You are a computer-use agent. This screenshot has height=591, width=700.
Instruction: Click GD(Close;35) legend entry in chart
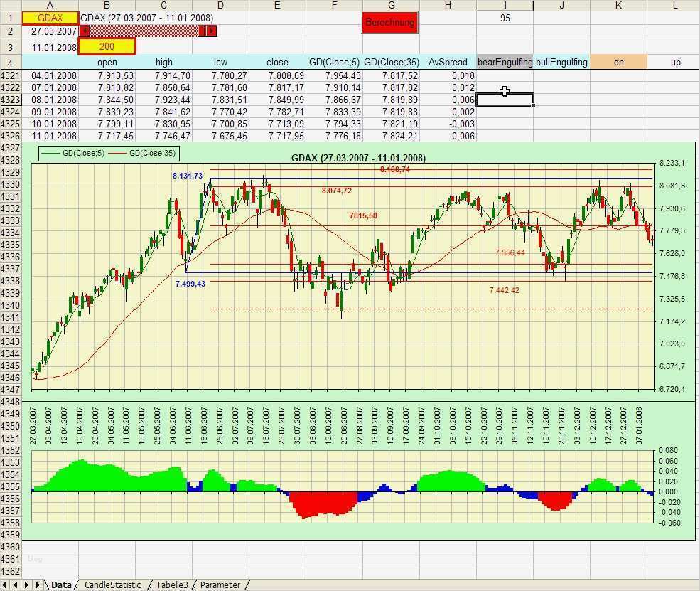click(x=142, y=153)
